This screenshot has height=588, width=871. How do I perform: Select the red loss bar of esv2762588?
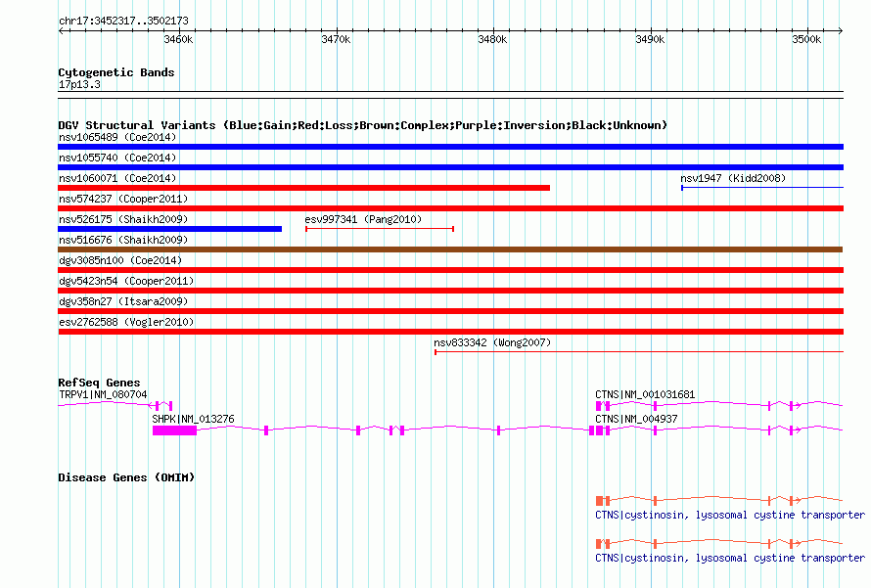(x=450, y=332)
